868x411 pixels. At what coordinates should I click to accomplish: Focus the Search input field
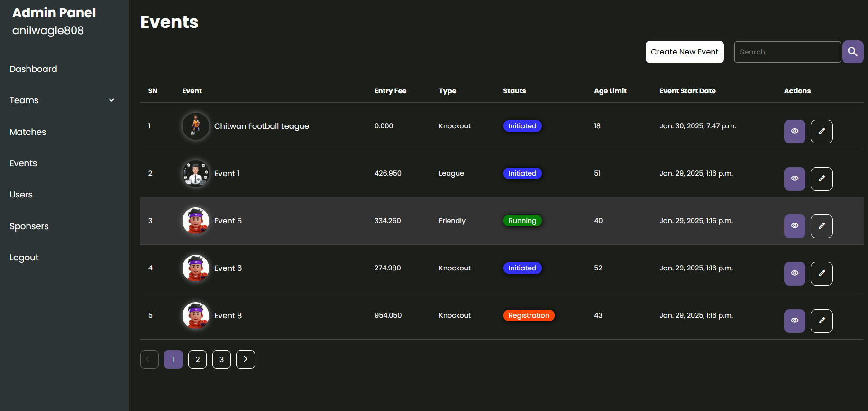coord(787,52)
